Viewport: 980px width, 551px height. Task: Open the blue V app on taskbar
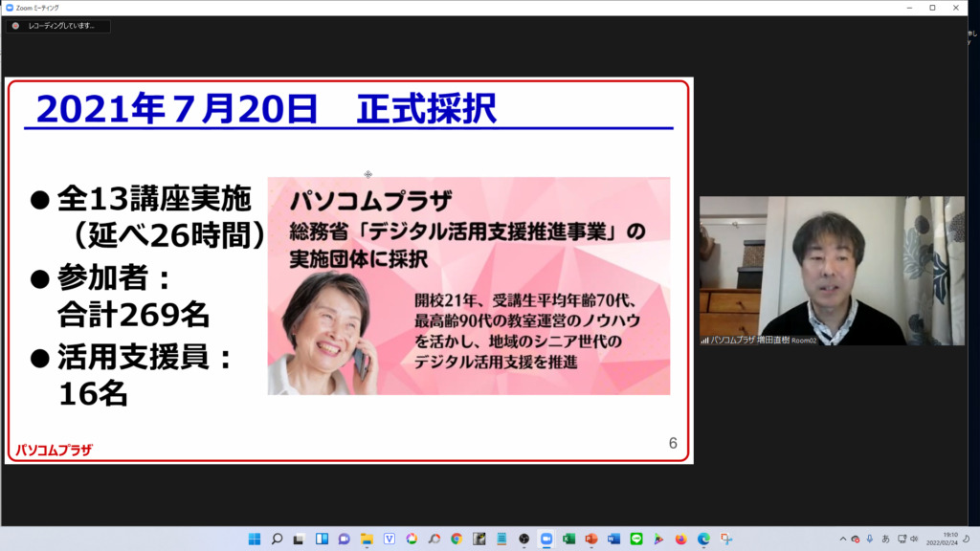coord(390,540)
